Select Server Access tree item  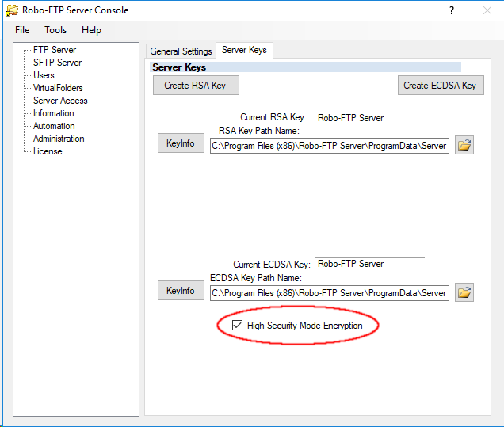coord(60,101)
